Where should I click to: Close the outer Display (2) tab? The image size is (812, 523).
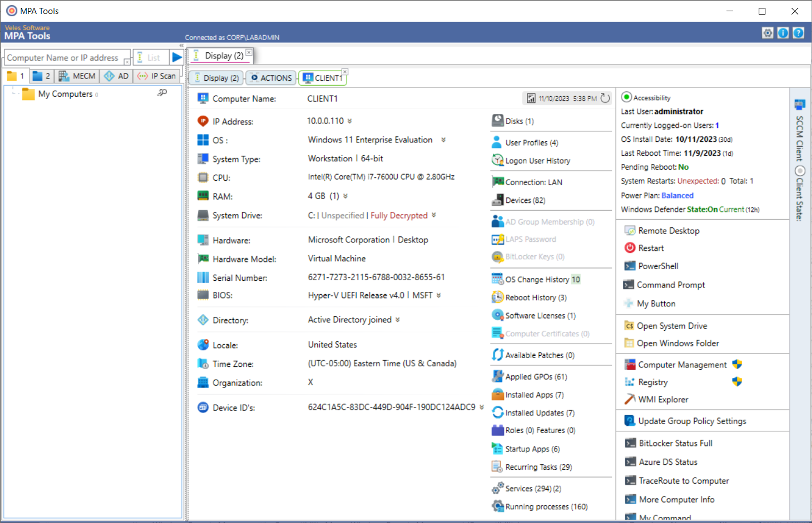[x=249, y=52]
